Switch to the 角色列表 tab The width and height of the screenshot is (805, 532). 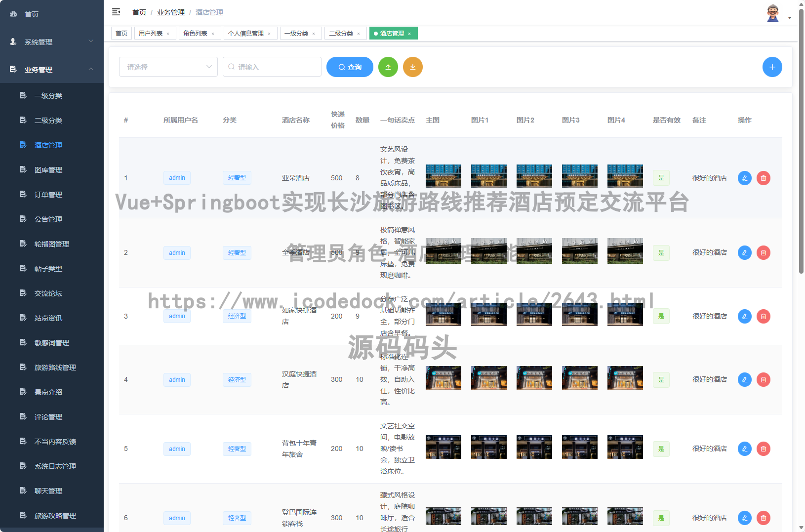[195, 34]
